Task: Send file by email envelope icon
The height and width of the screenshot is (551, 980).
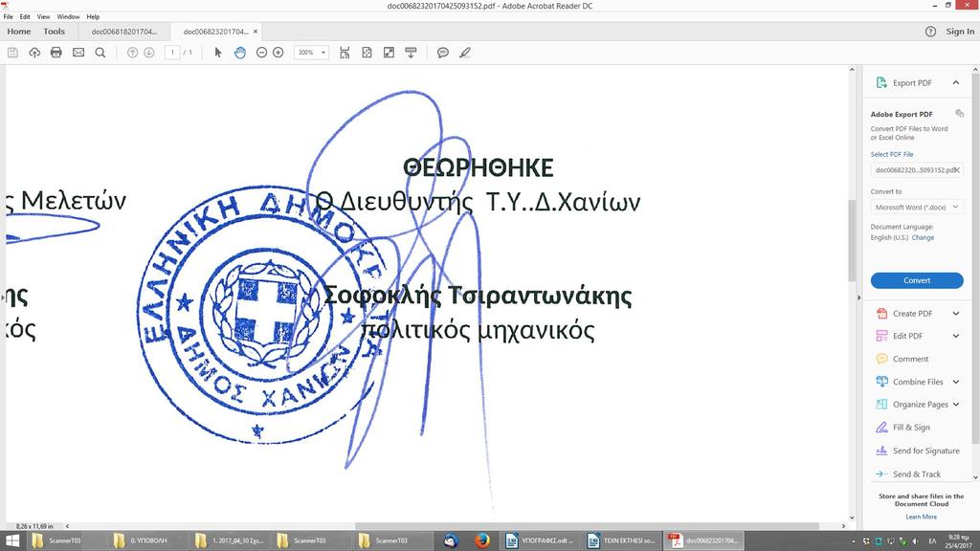Action: click(78, 53)
